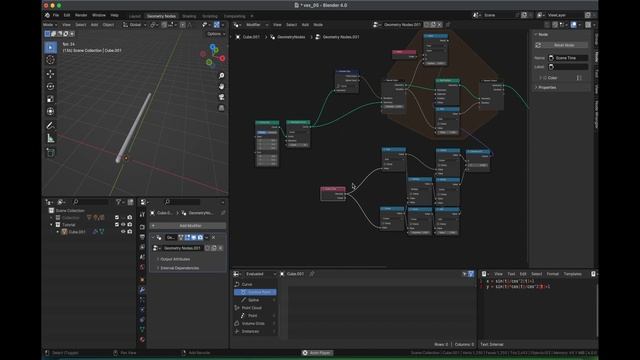The width and height of the screenshot is (640, 360).
Task: Click the outliner search field
Action: point(91,202)
